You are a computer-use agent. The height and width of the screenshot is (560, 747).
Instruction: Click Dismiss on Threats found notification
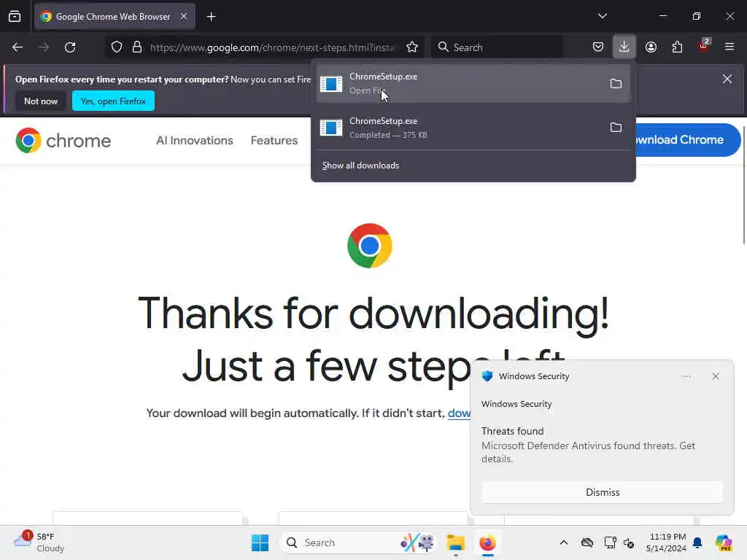tap(602, 492)
